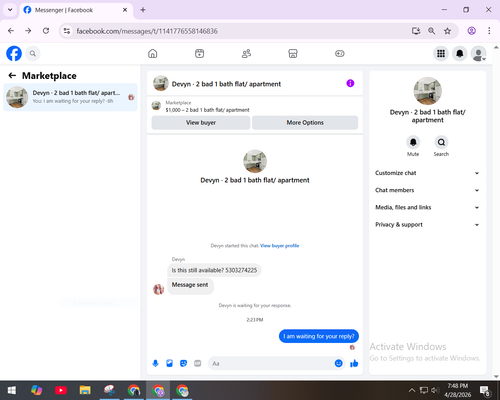
Task: Search in conversation using the Search icon
Action: point(441,142)
